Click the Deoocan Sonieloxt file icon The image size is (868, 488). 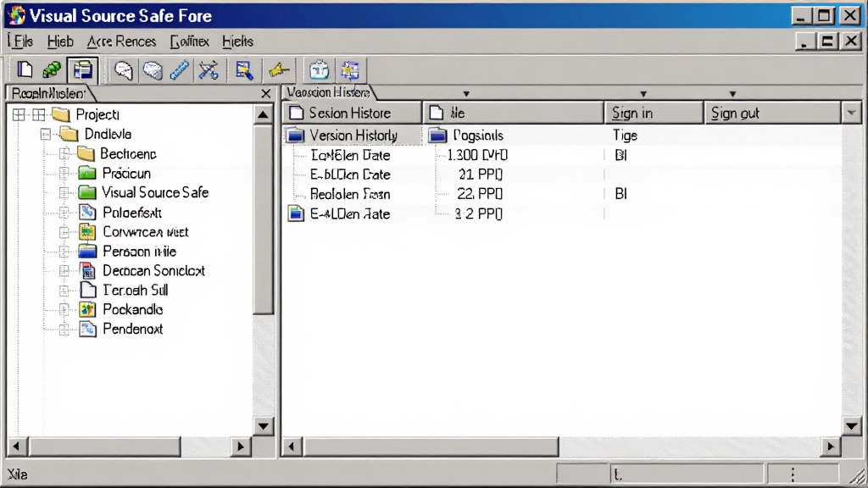[x=88, y=270]
